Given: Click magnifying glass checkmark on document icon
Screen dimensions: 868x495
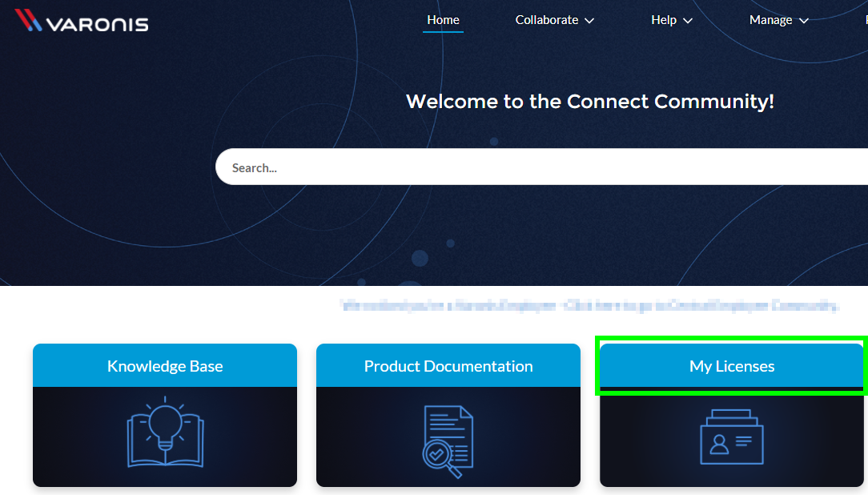Looking at the screenshot, I should [x=437, y=454].
